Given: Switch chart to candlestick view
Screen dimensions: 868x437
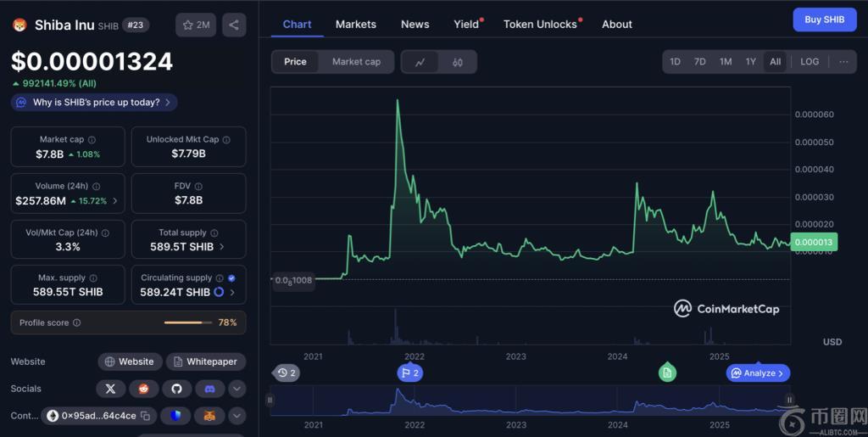Looking at the screenshot, I should [458, 62].
